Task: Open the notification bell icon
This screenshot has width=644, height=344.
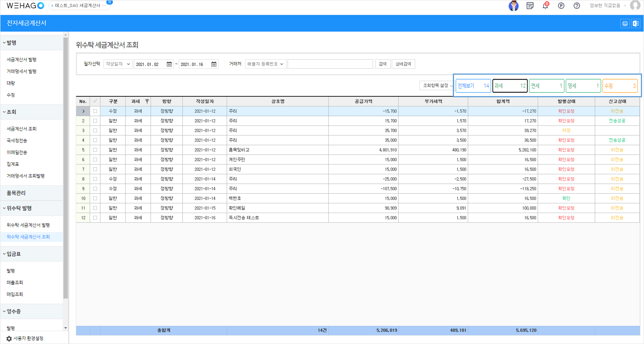Action: point(545,6)
